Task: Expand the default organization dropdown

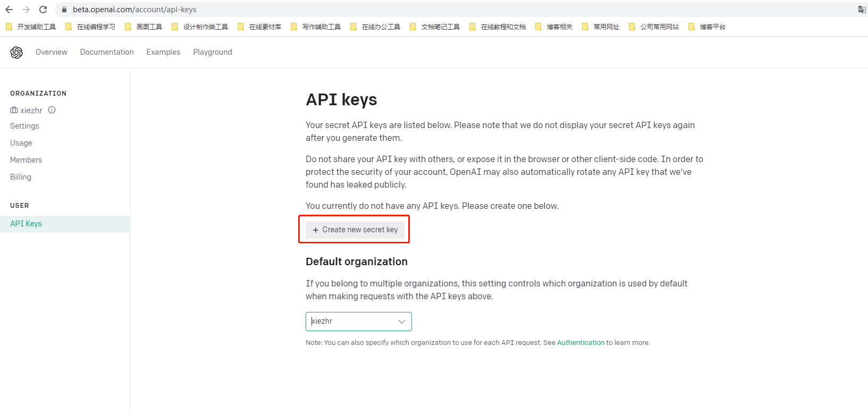Action: click(359, 322)
